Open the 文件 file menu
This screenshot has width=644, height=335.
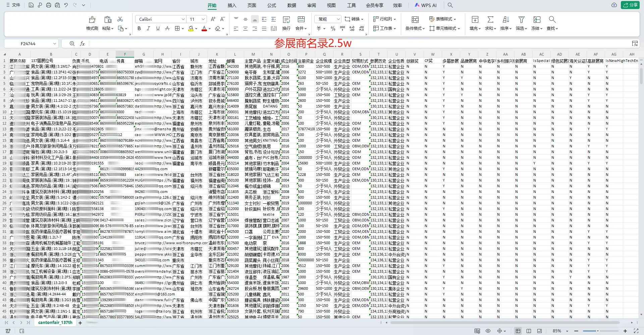[x=13, y=5]
